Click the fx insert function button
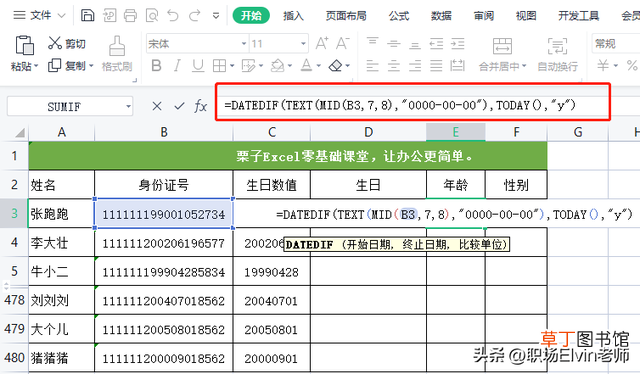The height and width of the screenshot is (374, 640). click(200, 107)
